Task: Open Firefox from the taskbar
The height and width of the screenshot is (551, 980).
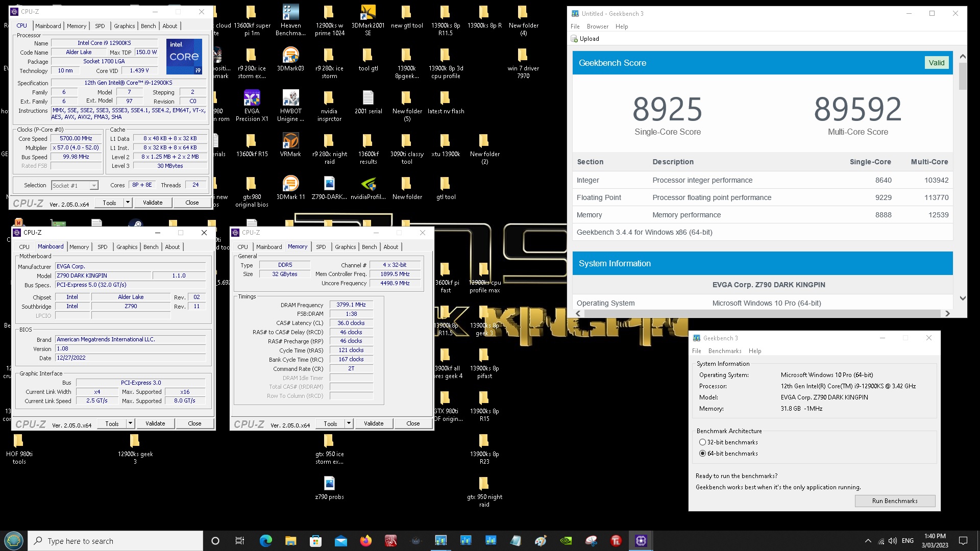Action: click(365, 541)
